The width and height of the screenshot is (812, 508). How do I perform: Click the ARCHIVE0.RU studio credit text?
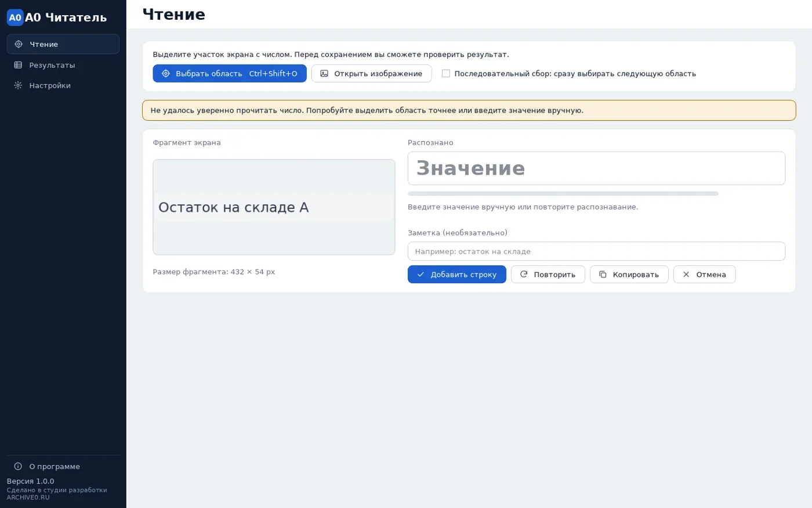pyautogui.click(x=57, y=493)
